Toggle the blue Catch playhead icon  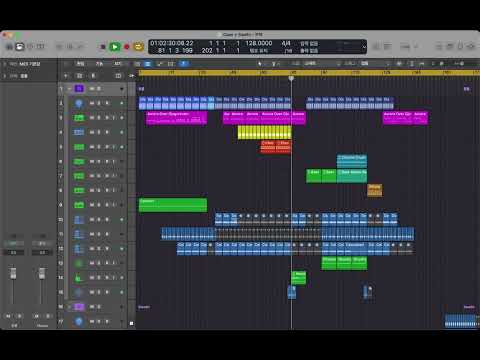pyautogui.click(x=183, y=64)
